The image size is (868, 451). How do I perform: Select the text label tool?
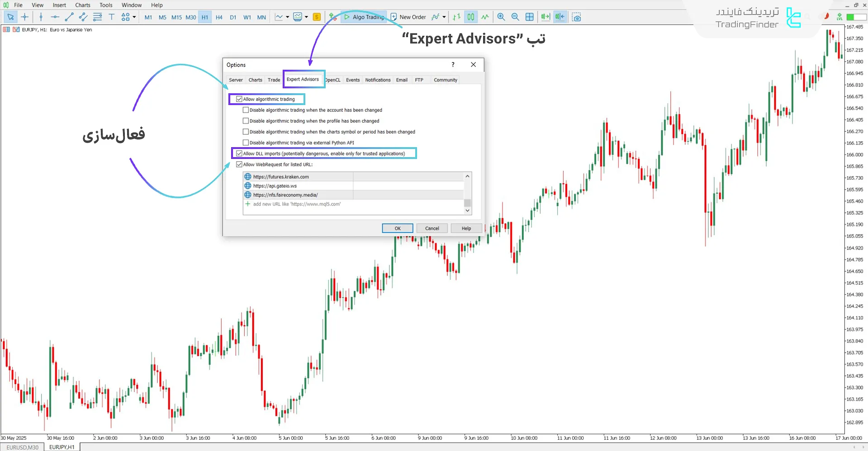[112, 17]
